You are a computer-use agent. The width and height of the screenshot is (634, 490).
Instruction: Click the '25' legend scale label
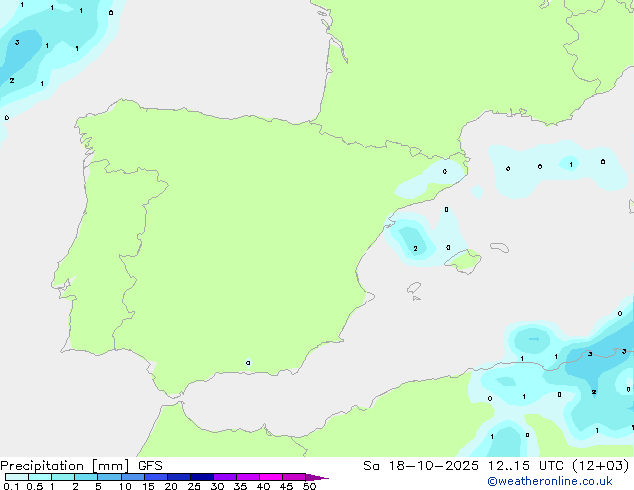194,486
